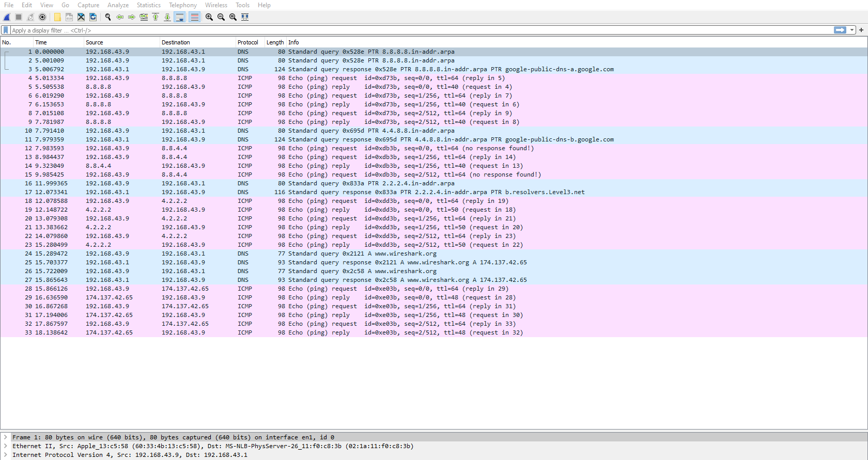Sort packets by the Info column
Image resolution: width=868 pixels, height=460 pixels.
577,42
